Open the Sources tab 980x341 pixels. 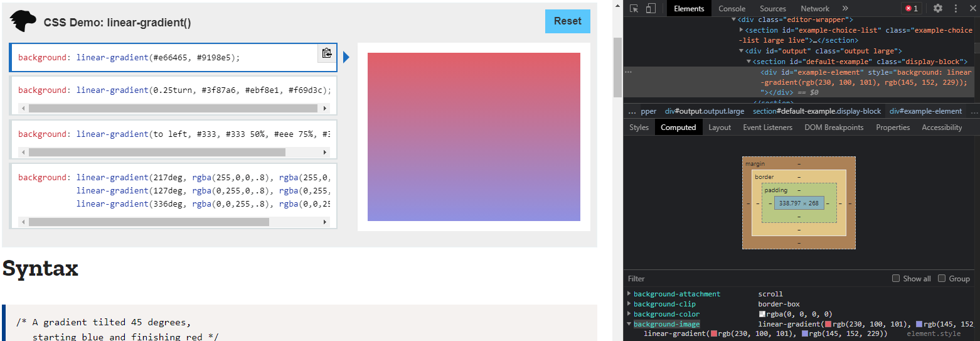pos(772,8)
